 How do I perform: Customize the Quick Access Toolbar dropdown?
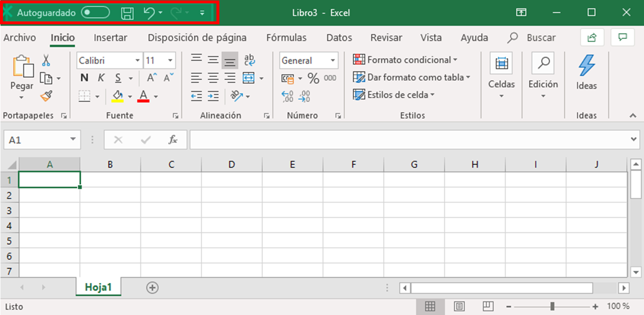point(202,13)
